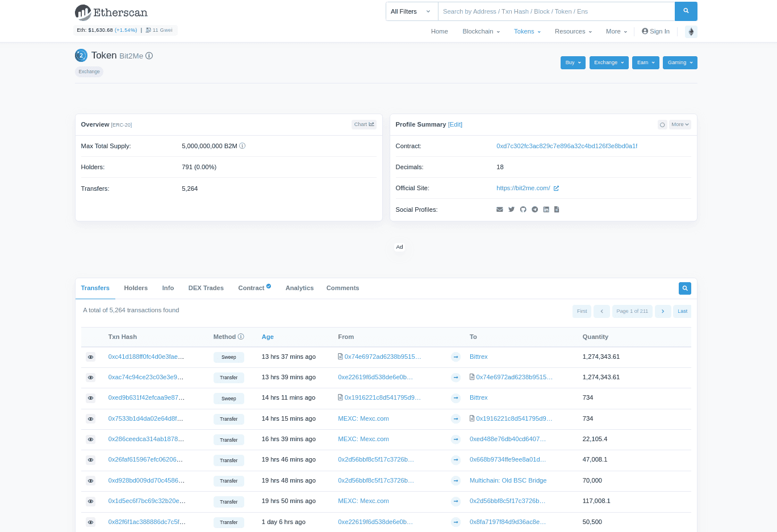Click the arrow icon in the 0x286ceedca314ab1878 row
The image size is (777, 532).
click(x=456, y=439)
